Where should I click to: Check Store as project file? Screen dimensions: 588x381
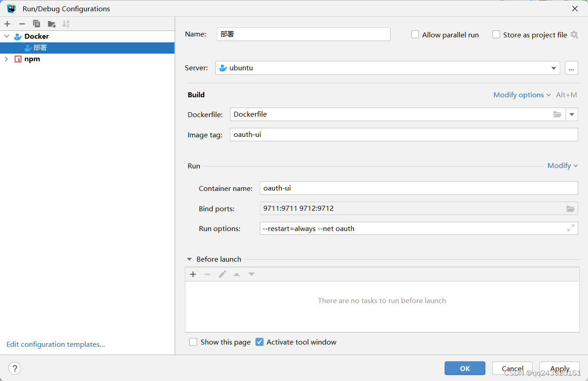click(496, 35)
